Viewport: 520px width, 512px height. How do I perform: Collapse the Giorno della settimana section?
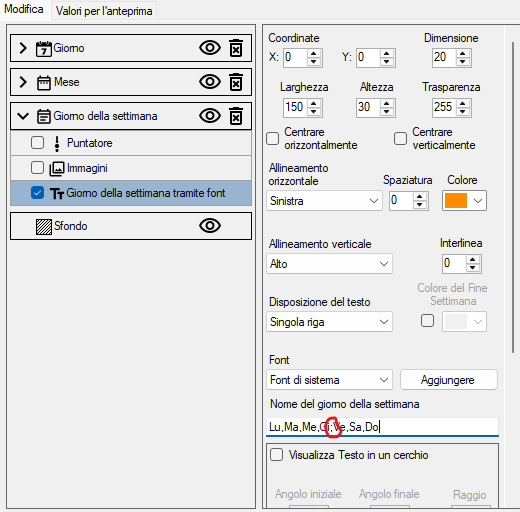[23, 116]
